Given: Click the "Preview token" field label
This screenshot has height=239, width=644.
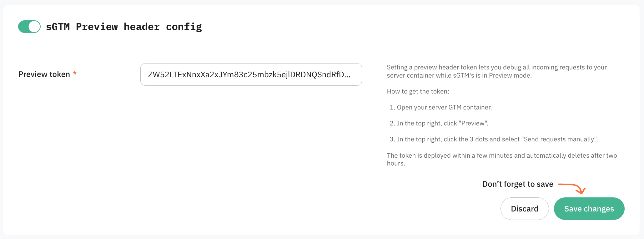Looking at the screenshot, I should (44, 74).
